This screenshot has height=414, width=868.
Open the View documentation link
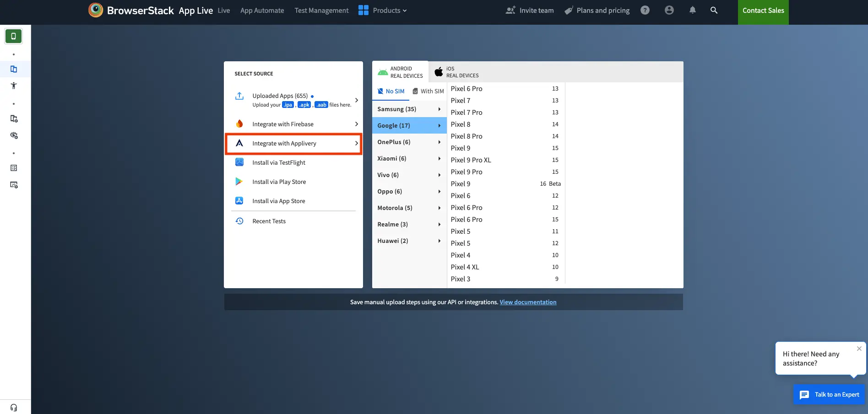click(x=528, y=302)
